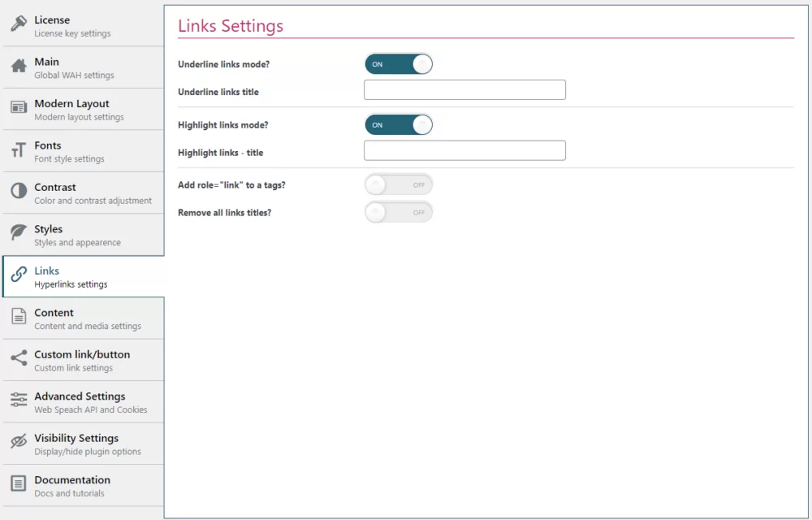This screenshot has height=520, width=812.
Task: Select the home icon beside Main
Action: [x=17, y=65]
